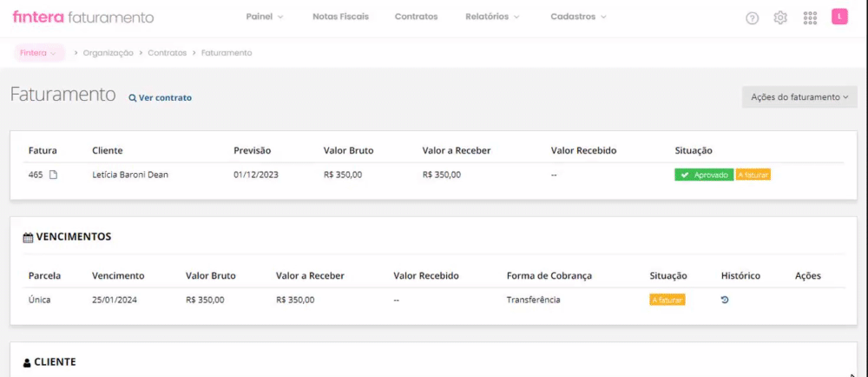Click the Histórico column header
Image resolution: width=868 pixels, height=377 pixels.
[740, 275]
